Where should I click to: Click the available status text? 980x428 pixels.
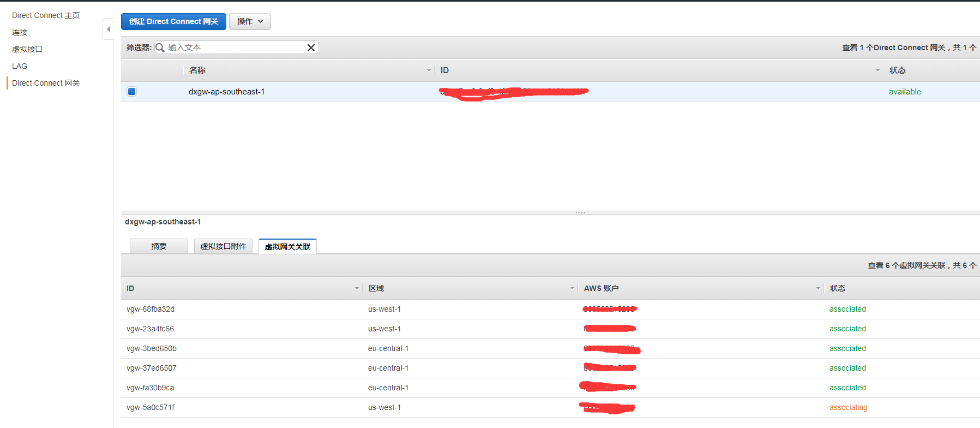point(905,92)
